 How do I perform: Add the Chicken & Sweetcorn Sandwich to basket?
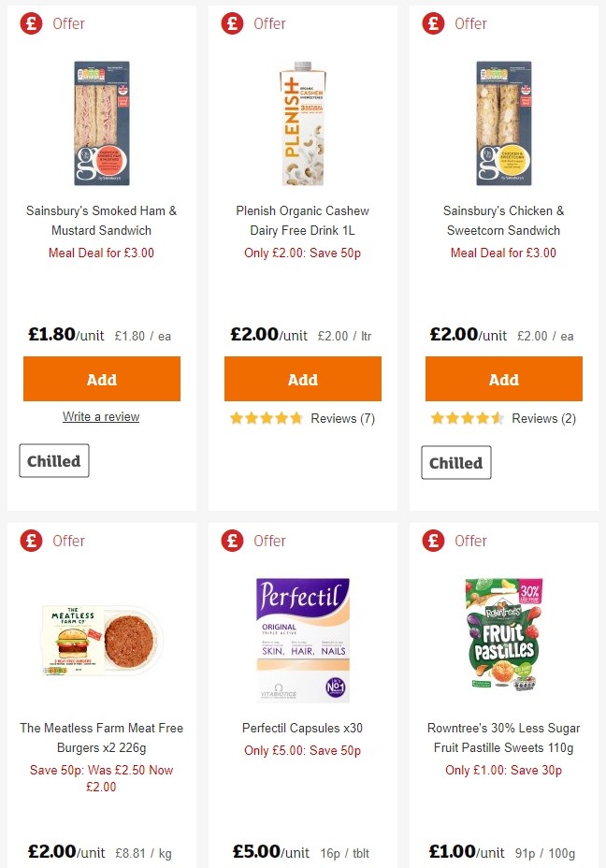[x=503, y=380]
